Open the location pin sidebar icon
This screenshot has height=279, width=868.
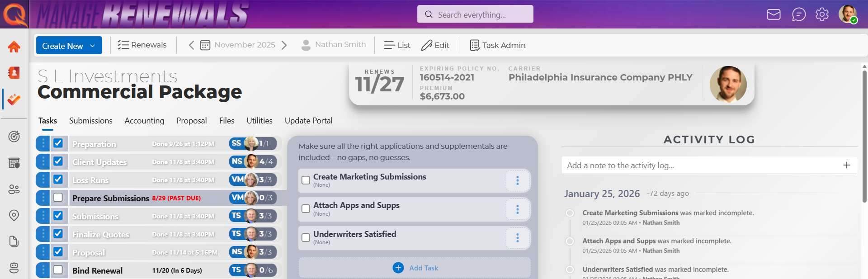pos(14,215)
